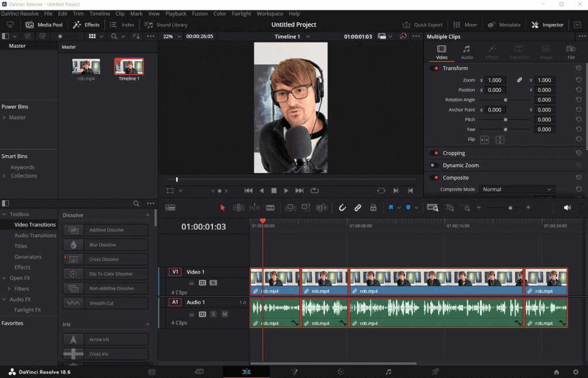Toggle the Media Pool panel button

click(44, 25)
